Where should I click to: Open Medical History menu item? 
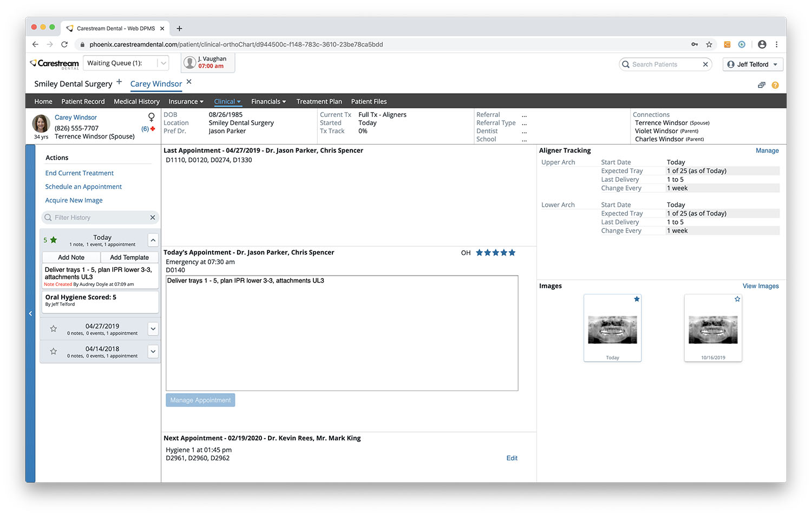[136, 102]
